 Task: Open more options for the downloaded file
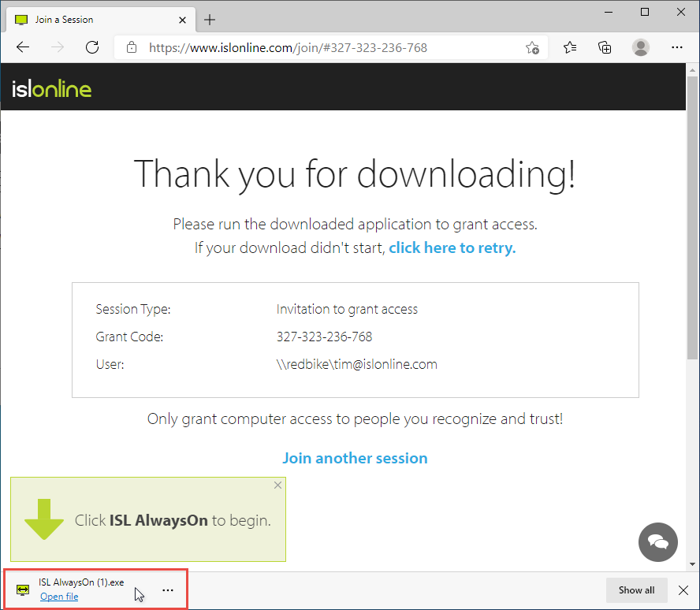167,590
